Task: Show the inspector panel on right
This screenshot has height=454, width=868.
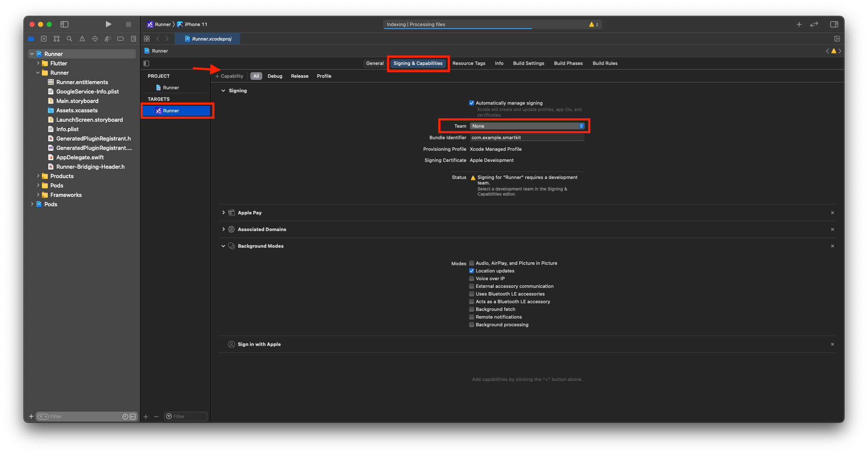Action: 834,24
